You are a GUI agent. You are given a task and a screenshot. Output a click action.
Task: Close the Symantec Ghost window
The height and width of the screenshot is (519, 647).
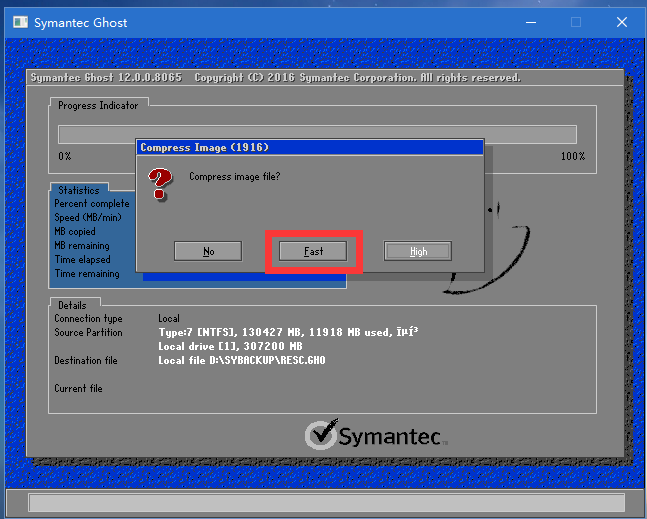coord(622,22)
